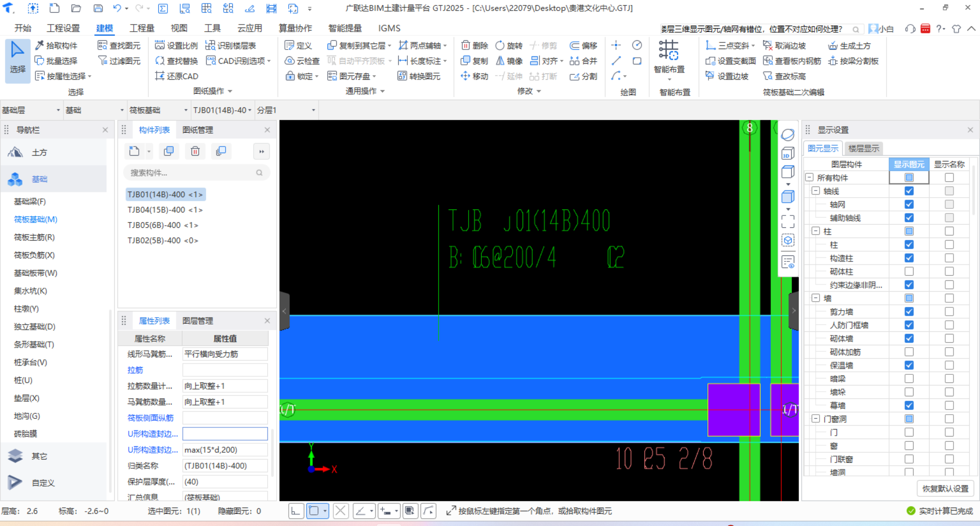The width and height of the screenshot is (980, 526).
Task: Click the 拾取构件 pick component icon
Action: click(x=40, y=45)
